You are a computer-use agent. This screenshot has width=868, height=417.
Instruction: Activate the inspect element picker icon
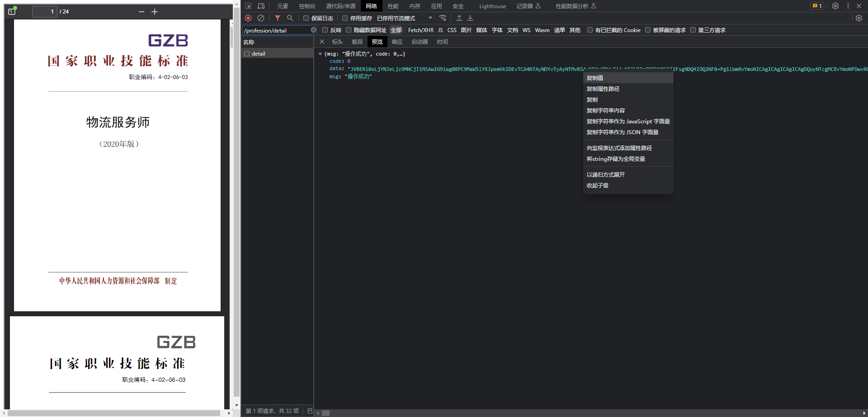point(248,6)
